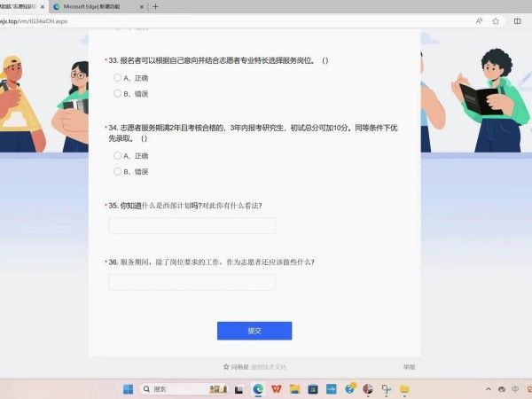Select A 正确 for question 33
The height and width of the screenshot is (399, 532).
(117, 78)
